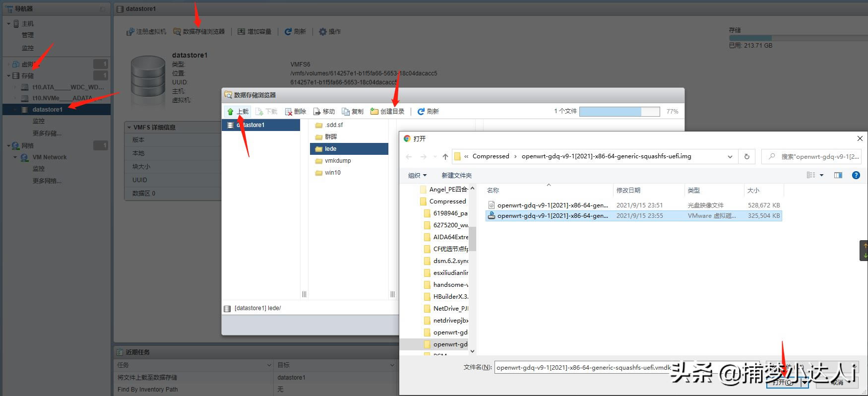Close the Open (打开) dialog
Viewport: 868px width, 396px height.
(860, 138)
